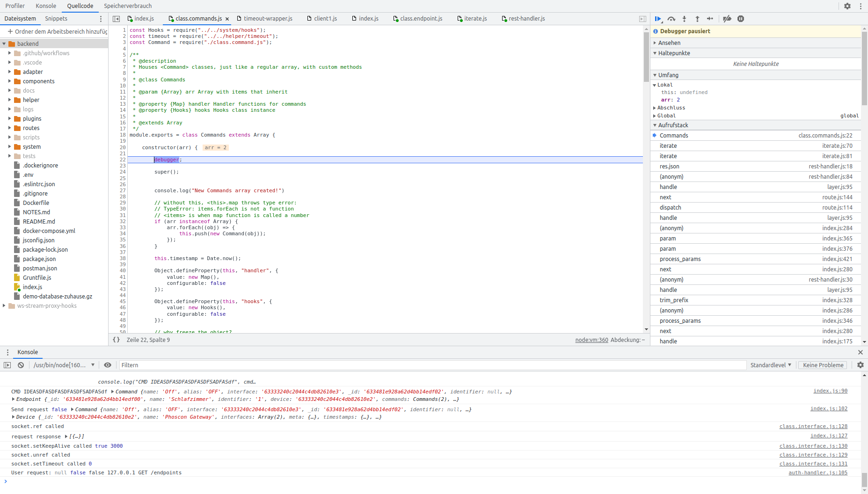Screen dimensions: 868x494
Task: Collapse the navigator sidebar panel
Action: coord(117,19)
